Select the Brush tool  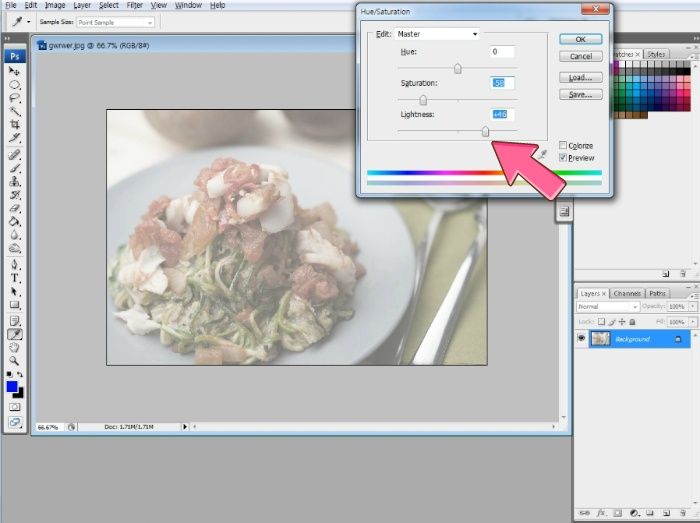click(14, 168)
